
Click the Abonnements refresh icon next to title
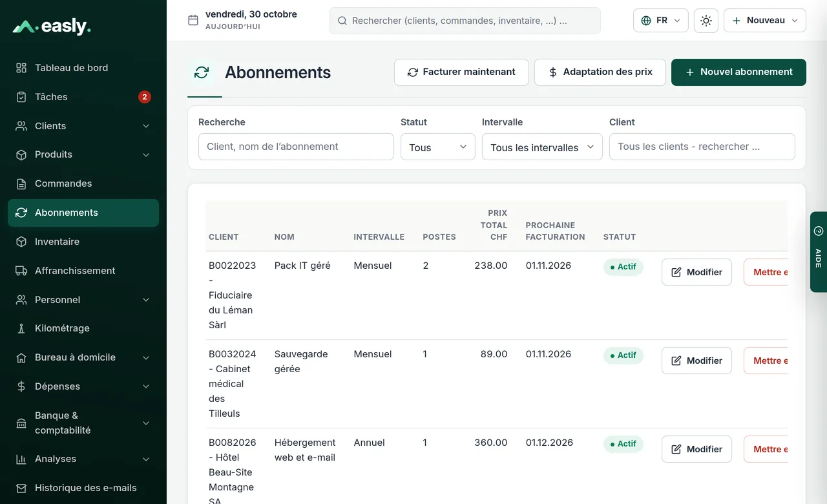pyautogui.click(x=202, y=72)
